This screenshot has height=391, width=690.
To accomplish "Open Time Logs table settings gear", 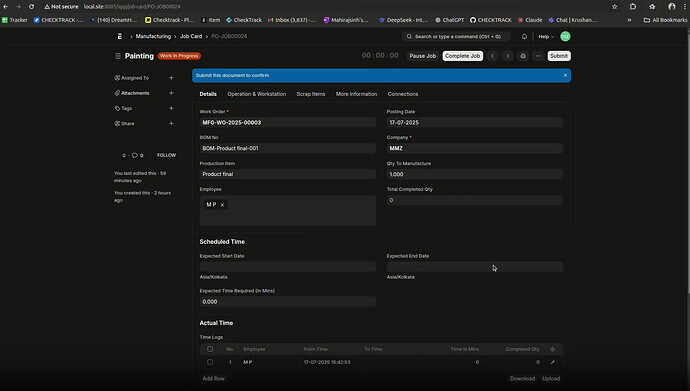I will coord(553,349).
